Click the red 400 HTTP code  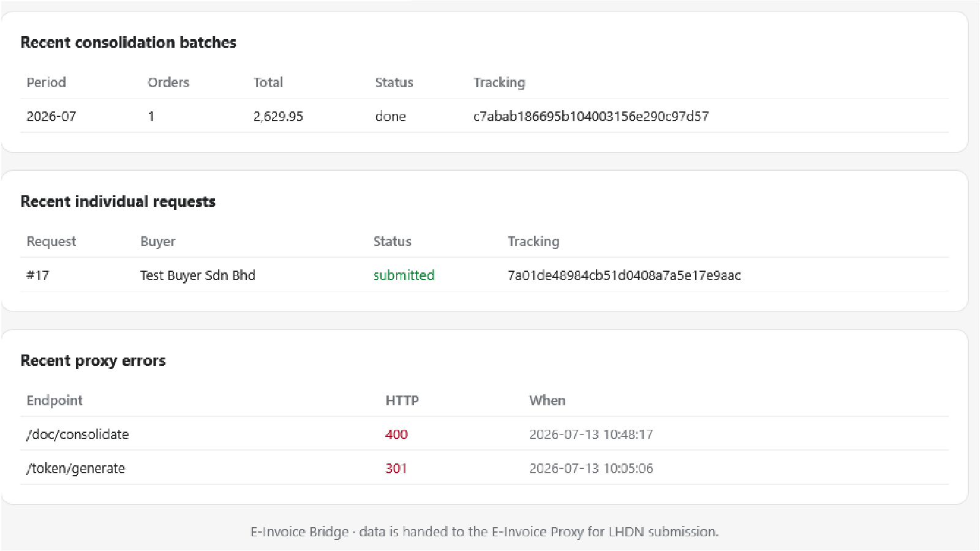(396, 434)
